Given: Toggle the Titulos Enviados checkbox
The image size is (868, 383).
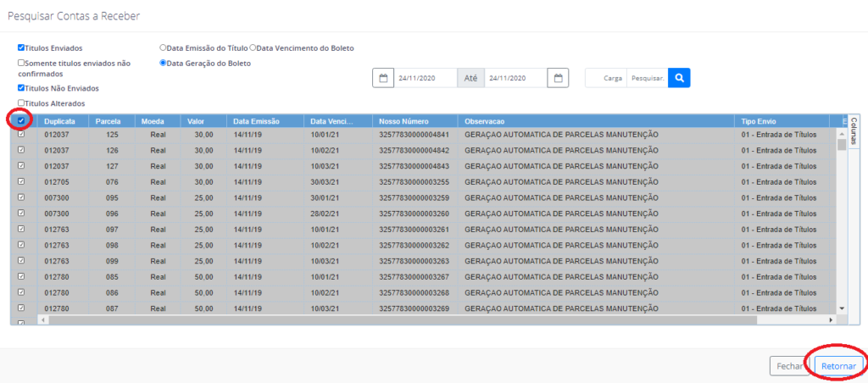Looking at the screenshot, I should click(21, 48).
